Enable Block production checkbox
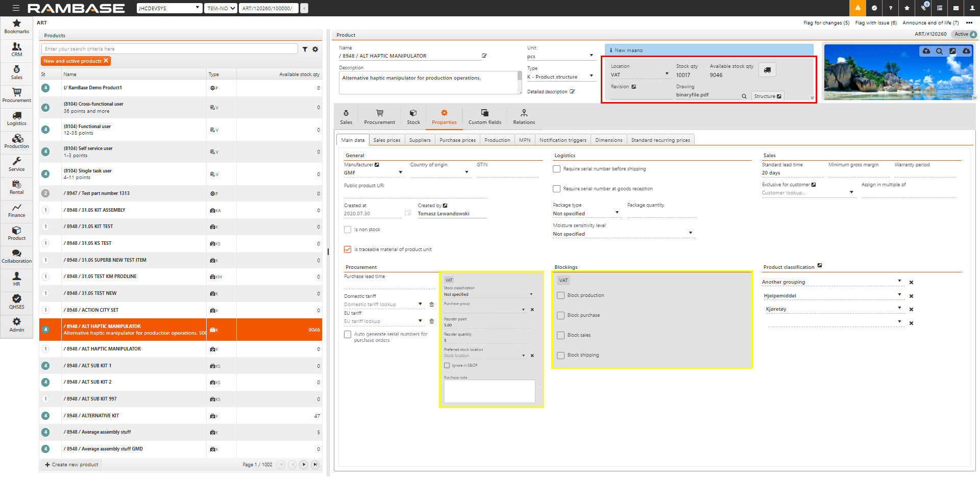 click(561, 295)
